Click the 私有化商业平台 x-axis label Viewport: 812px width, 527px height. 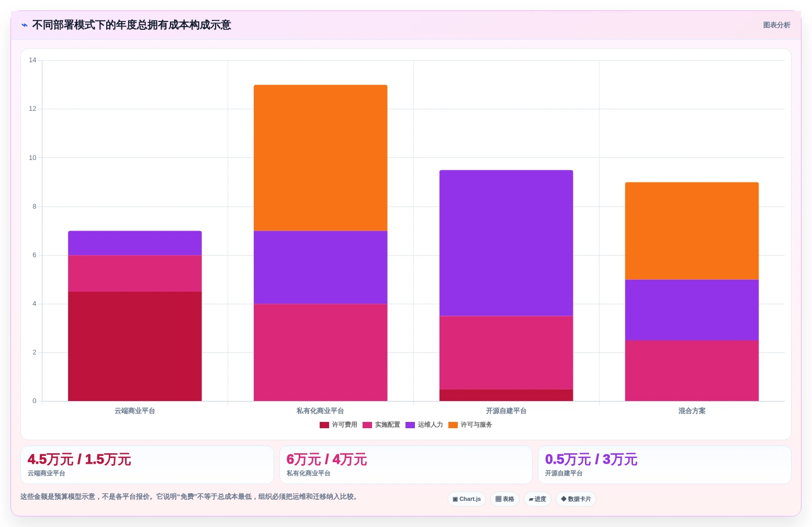pos(321,411)
